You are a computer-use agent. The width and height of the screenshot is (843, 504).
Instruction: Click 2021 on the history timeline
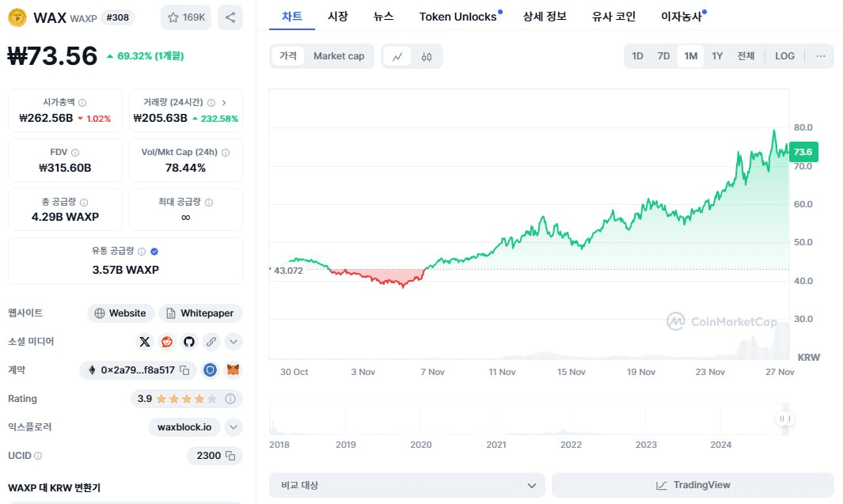click(x=496, y=445)
